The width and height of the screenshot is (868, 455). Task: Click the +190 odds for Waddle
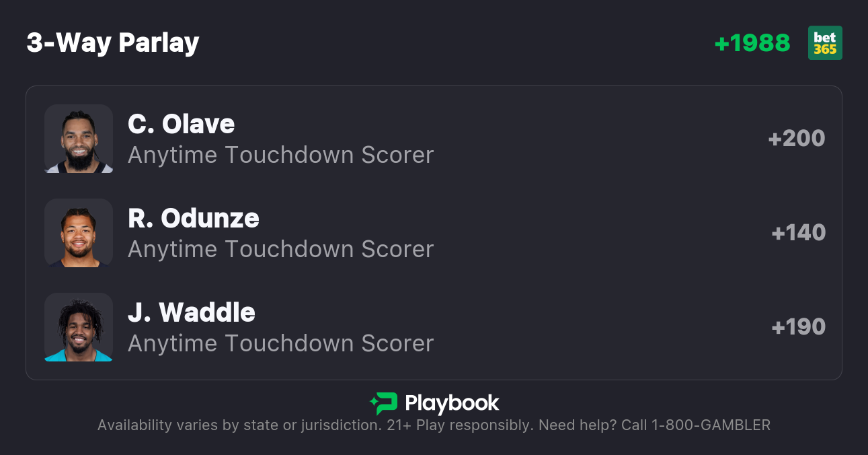(798, 327)
